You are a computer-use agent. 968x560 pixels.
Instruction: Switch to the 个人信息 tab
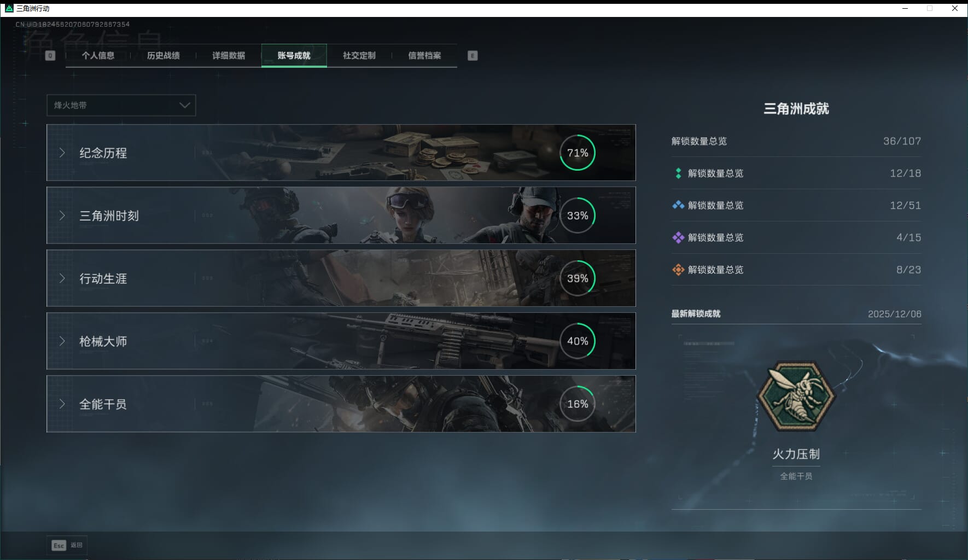[x=98, y=55]
